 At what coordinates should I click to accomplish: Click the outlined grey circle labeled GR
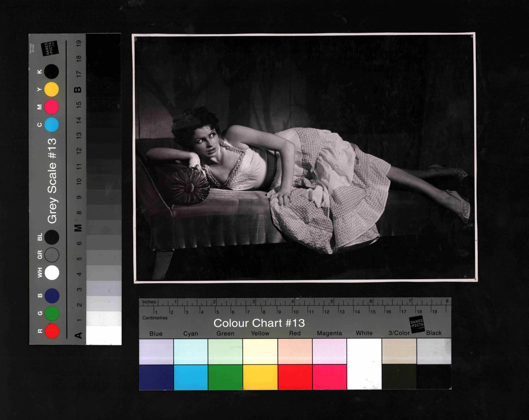[x=52, y=255]
